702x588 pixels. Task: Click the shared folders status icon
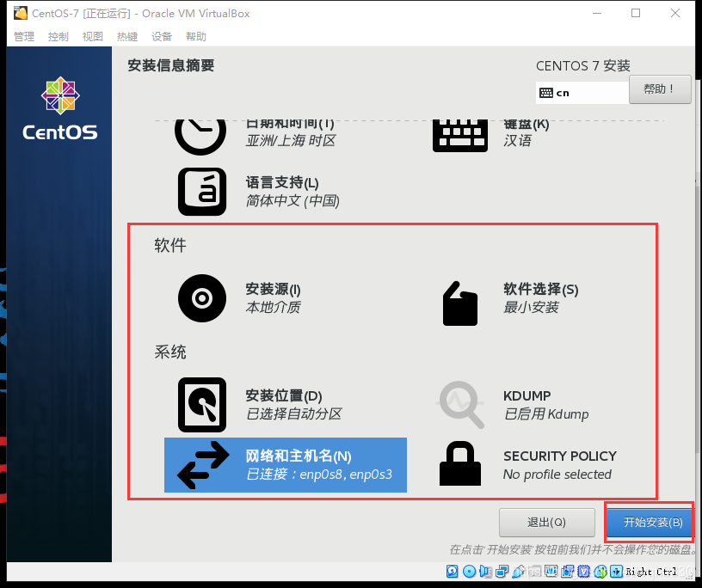535,572
